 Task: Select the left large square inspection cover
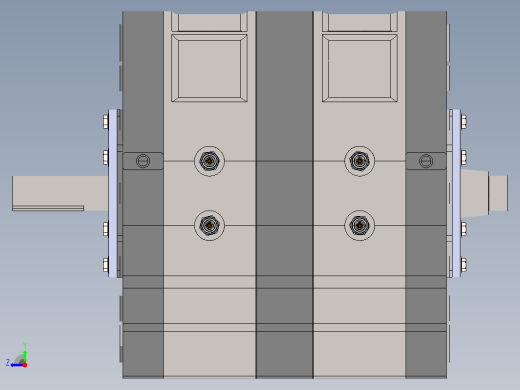pyautogui.click(x=209, y=68)
